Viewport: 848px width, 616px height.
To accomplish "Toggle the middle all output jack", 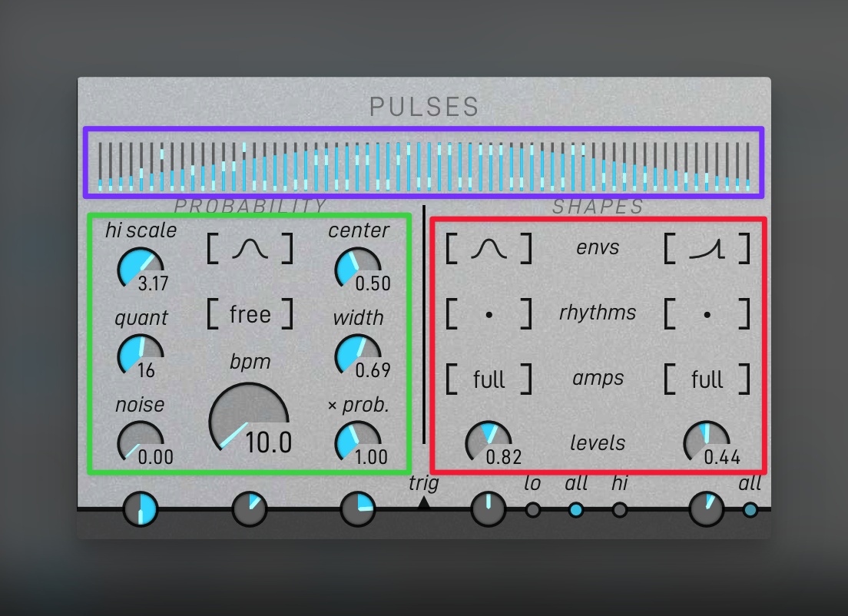I will tap(576, 509).
